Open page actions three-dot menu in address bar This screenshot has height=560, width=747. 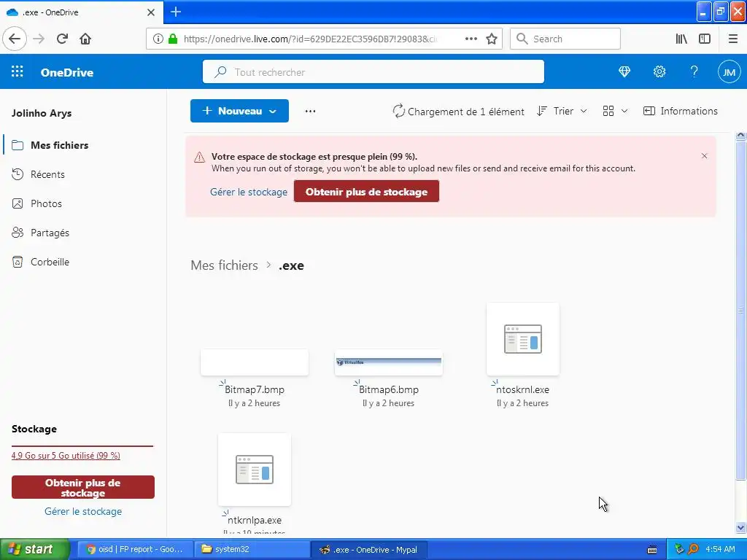pos(471,39)
